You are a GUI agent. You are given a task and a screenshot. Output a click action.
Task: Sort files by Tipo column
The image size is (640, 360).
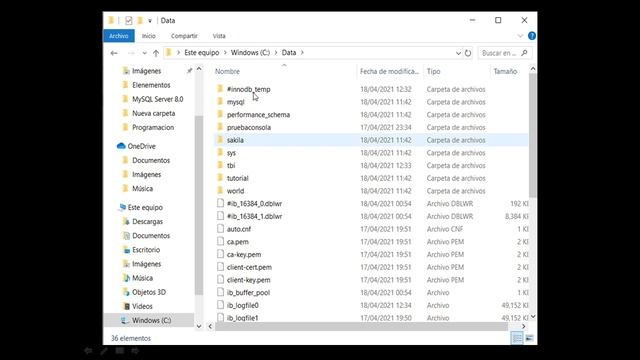(433, 71)
